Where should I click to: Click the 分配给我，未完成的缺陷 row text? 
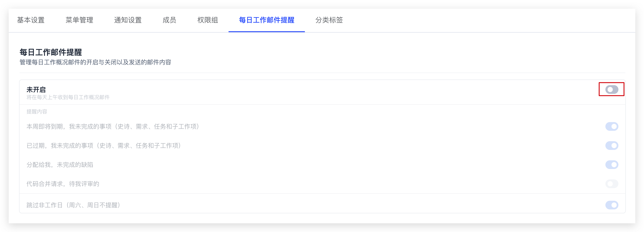coord(60,165)
